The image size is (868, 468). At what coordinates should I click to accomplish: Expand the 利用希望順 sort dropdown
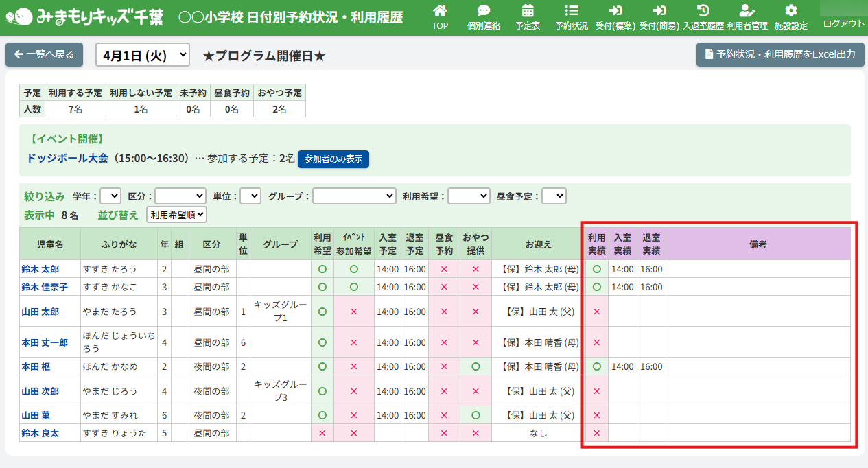point(177,215)
